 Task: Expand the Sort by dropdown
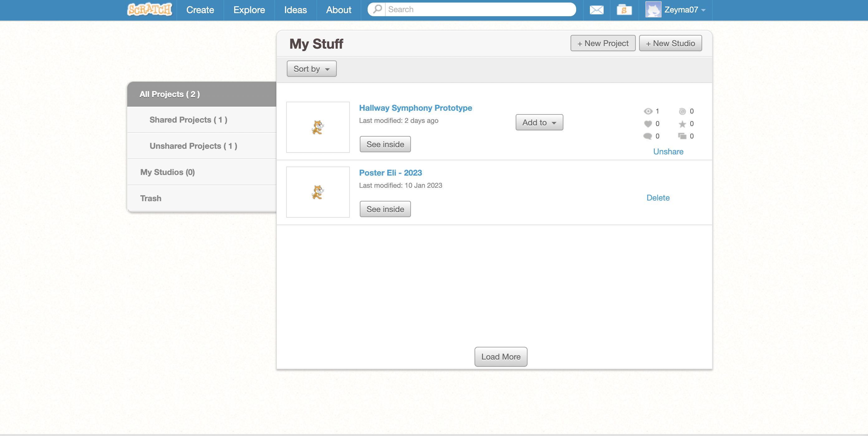(311, 69)
